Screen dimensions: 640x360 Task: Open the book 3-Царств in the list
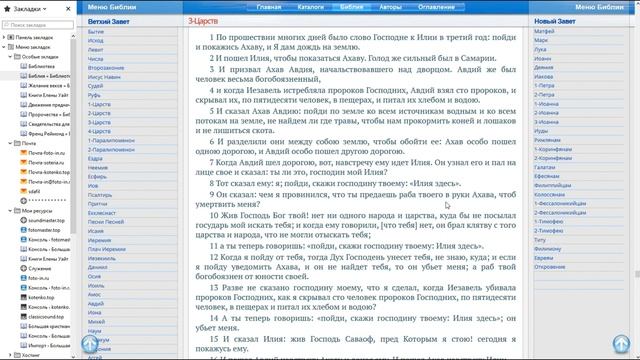99,122
